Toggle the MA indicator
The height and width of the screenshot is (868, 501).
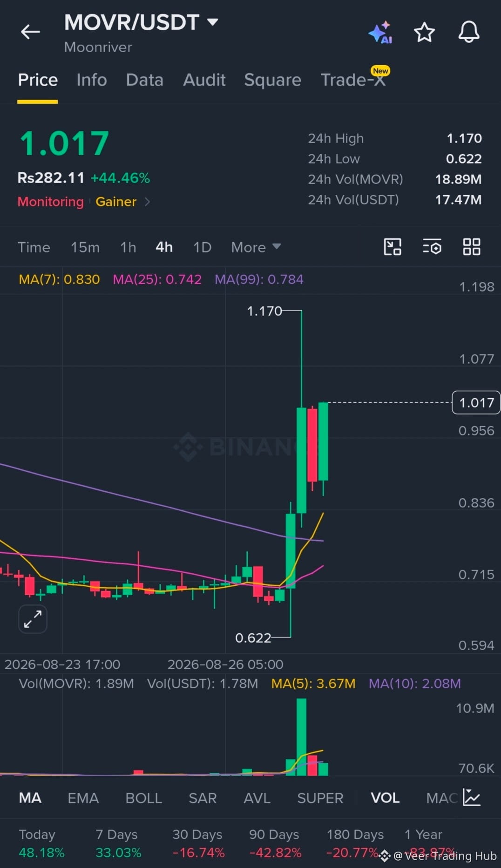[x=30, y=798]
